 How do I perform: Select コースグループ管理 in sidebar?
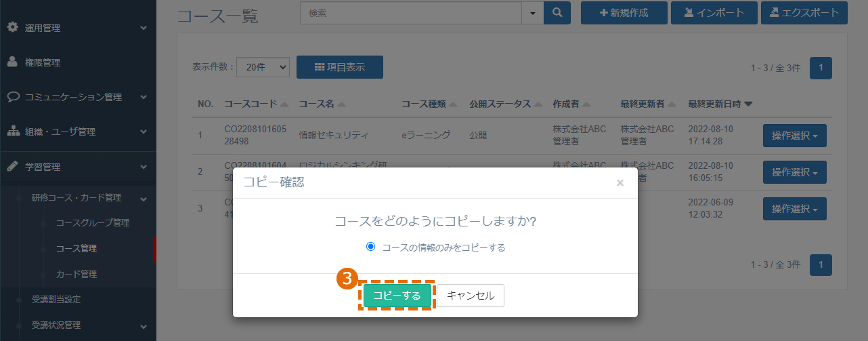[92, 223]
